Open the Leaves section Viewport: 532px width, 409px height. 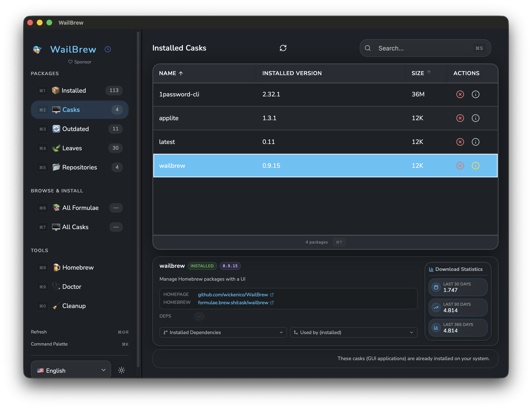pyautogui.click(x=72, y=148)
